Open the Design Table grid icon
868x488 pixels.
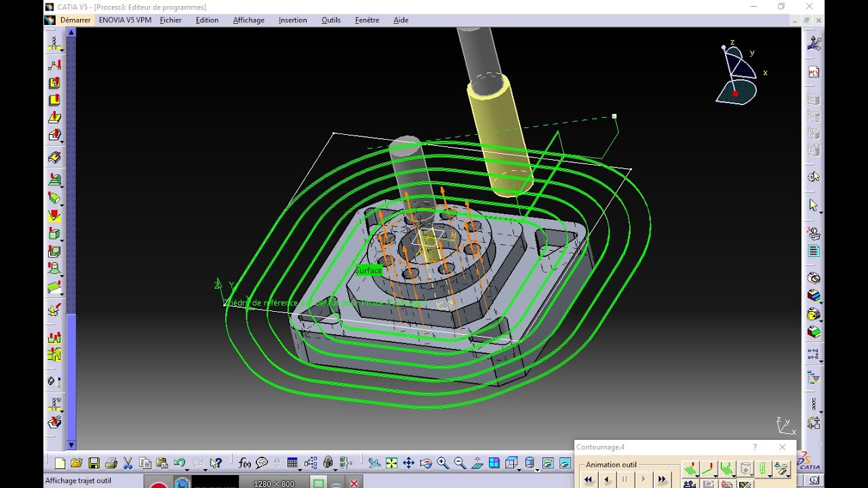(292, 464)
